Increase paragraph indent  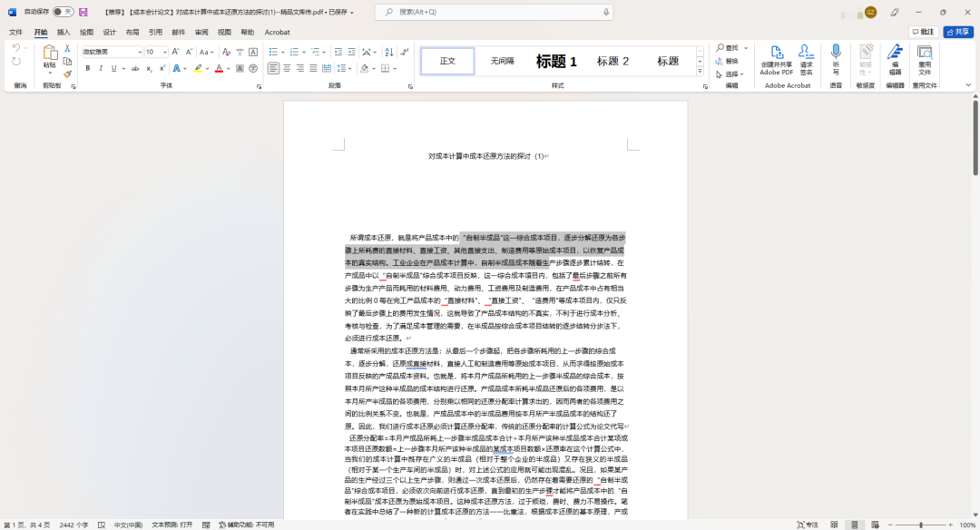coord(352,52)
